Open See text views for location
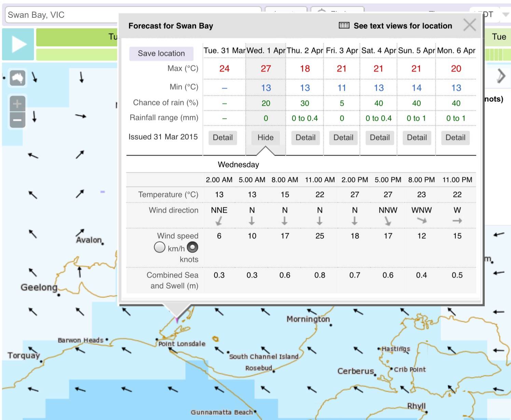This screenshot has height=420, width=511. tap(402, 26)
